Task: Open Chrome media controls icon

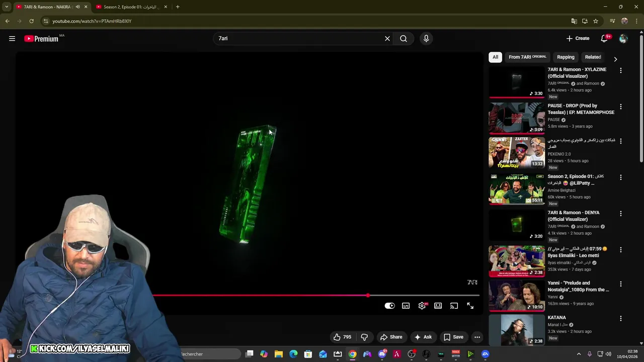Action: point(612,21)
